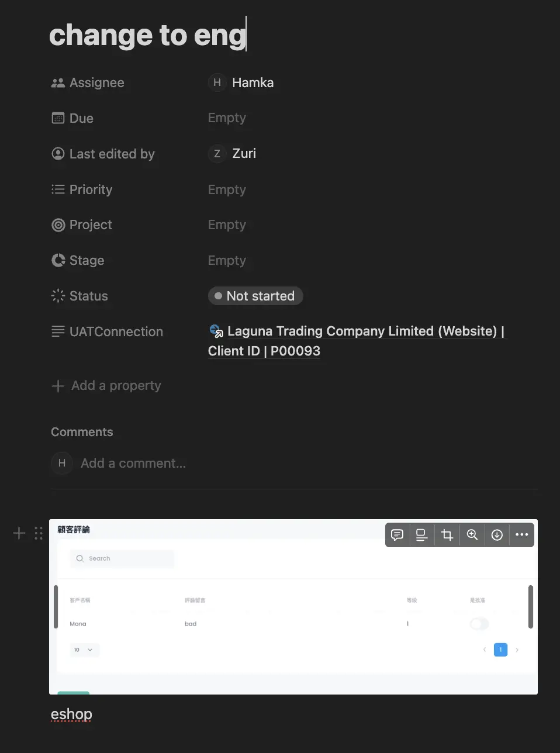Click the crop image icon
560x753 pixels.
[447, 535]
